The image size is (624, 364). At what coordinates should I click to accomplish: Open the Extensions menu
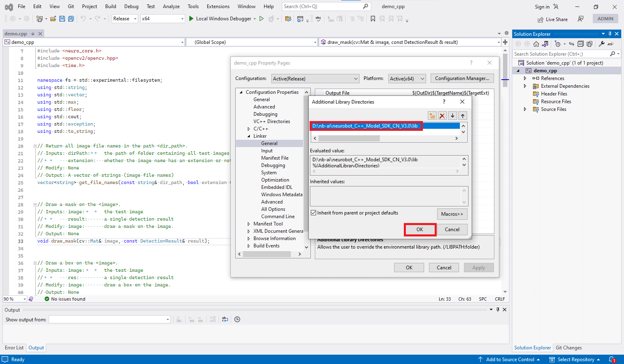[218, 6]
